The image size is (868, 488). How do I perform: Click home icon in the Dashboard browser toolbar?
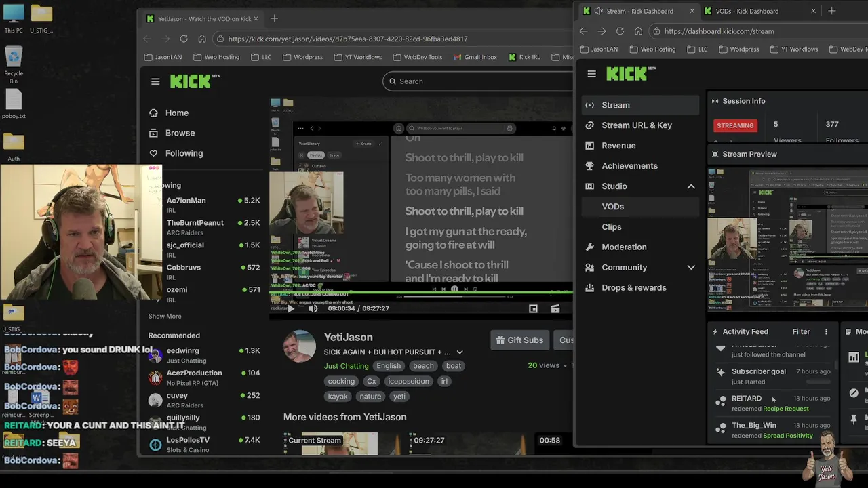[638, 31]
